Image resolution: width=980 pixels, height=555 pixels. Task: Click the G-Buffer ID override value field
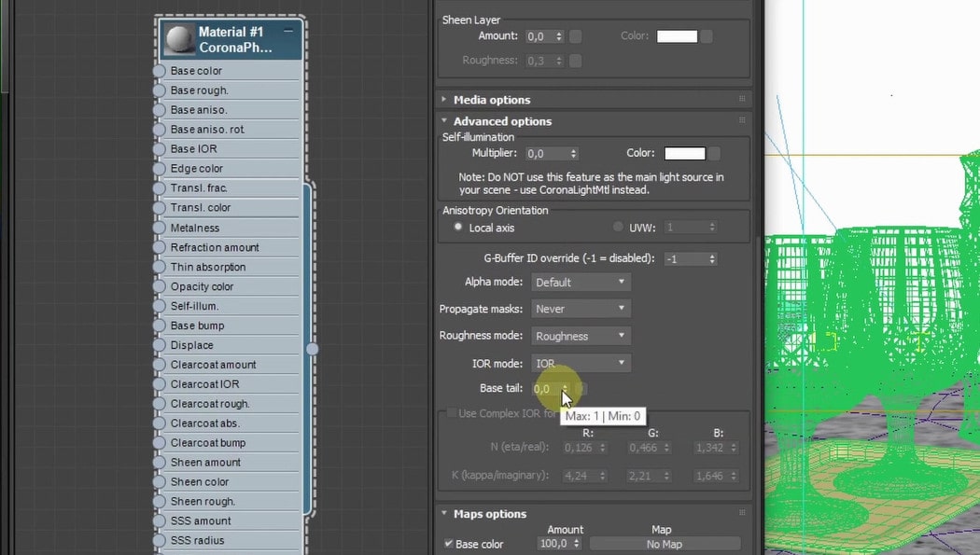pyautogui.click(x=686, y=258)
